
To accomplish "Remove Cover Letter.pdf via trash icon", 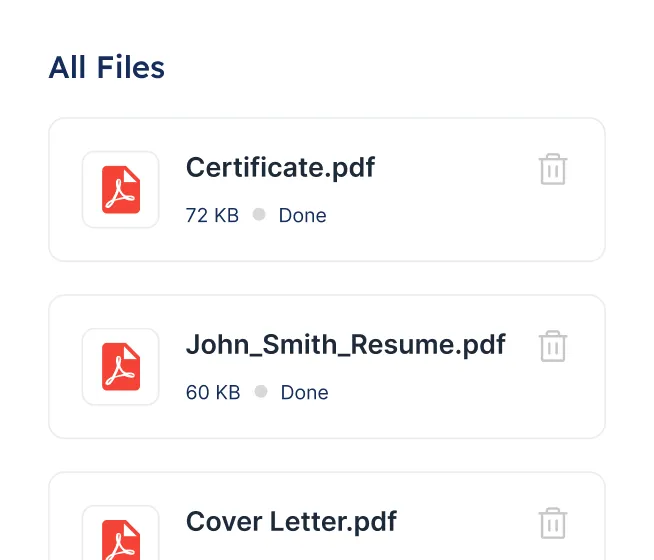I will click(553, 523).
